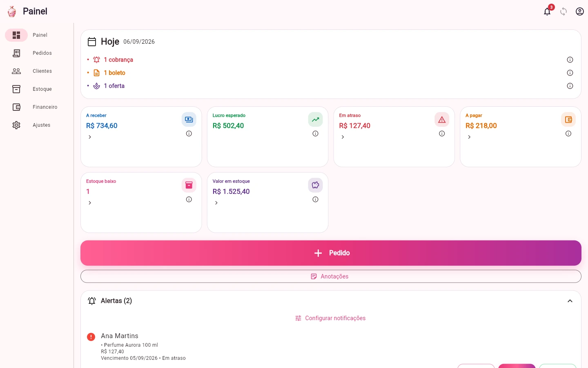Expand the A receber card chevron
Image resolution: width=588 pixels, height=368 pixels.
point(90,137)
